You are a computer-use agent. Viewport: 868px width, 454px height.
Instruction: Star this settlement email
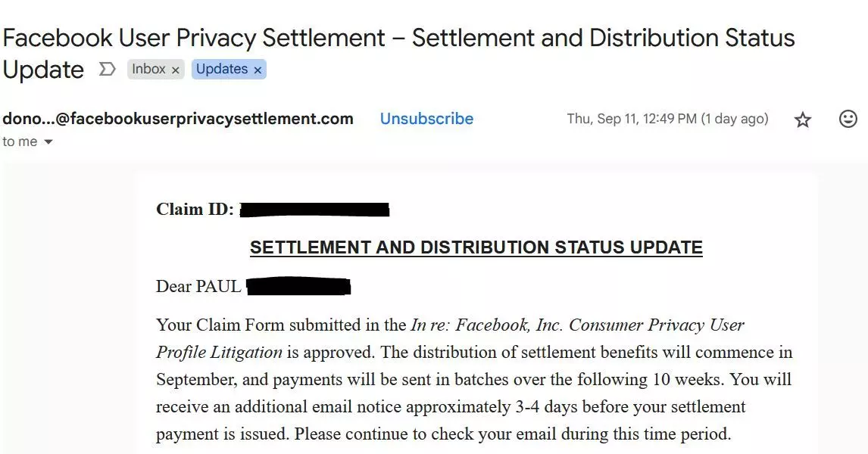click(x=803, y=120)
